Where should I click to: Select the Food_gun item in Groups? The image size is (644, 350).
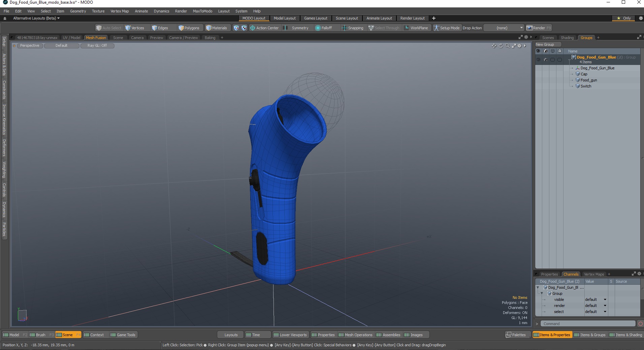pyautogui.click(x=588, y=80)
